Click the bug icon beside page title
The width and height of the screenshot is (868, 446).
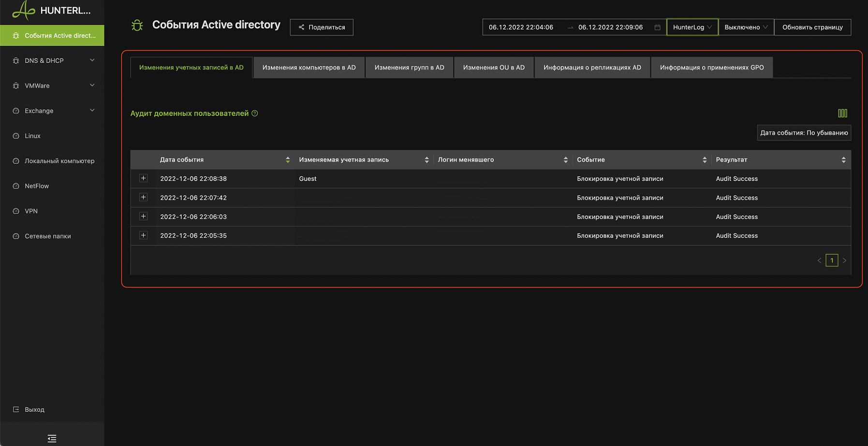(x=137, y=25)
